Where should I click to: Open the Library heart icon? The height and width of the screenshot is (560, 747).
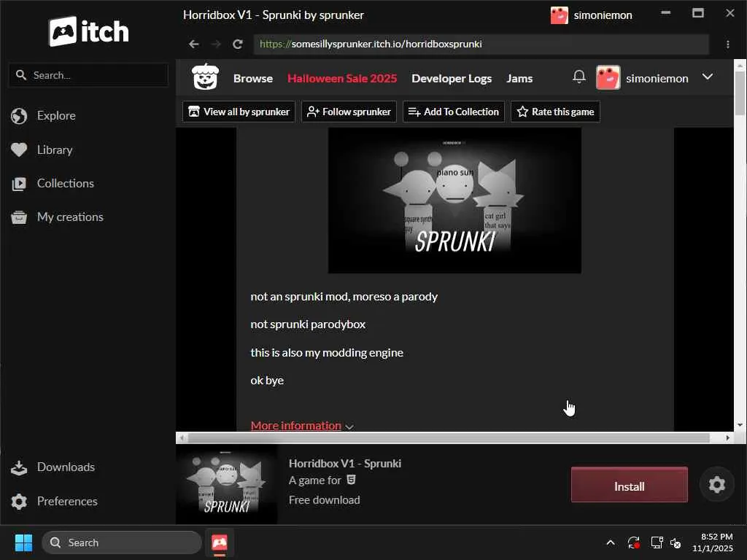19,149
